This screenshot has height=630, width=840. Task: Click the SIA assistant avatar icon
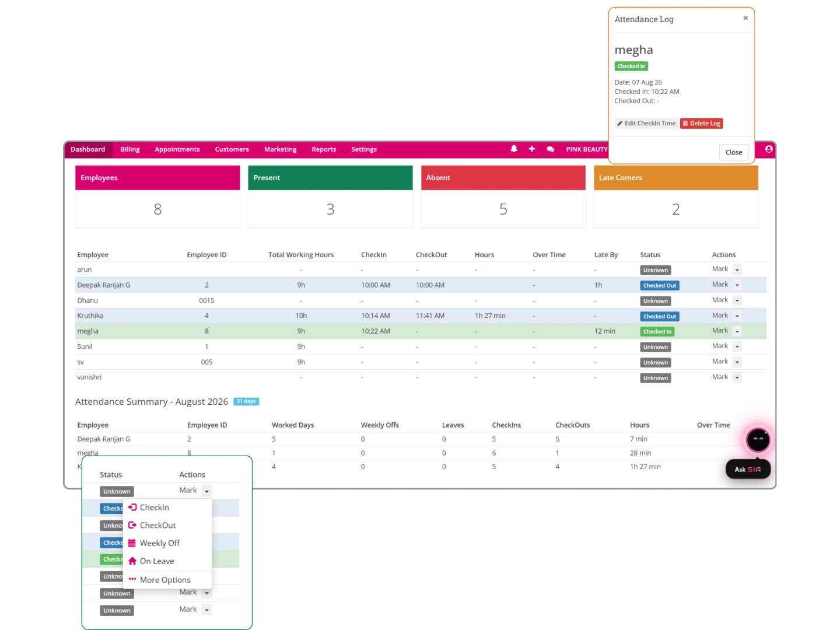pos(758,440)
